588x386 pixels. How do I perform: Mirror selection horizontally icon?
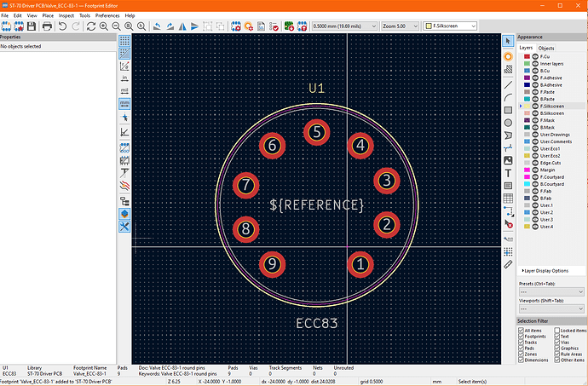(182, 26)
